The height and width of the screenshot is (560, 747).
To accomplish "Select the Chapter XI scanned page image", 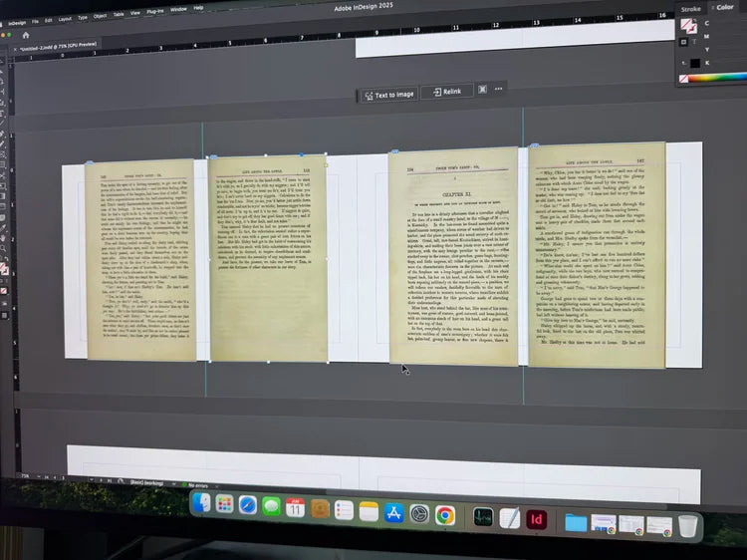I will [x=453, y=257].
